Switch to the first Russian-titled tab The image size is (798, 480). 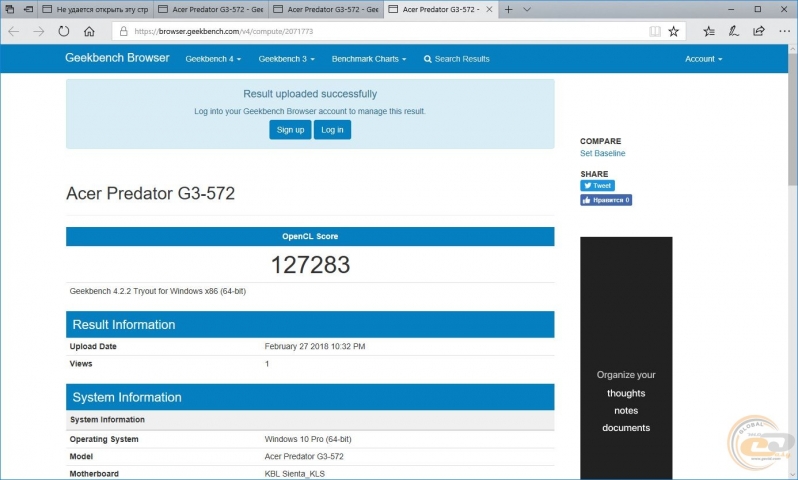(96, 9)
